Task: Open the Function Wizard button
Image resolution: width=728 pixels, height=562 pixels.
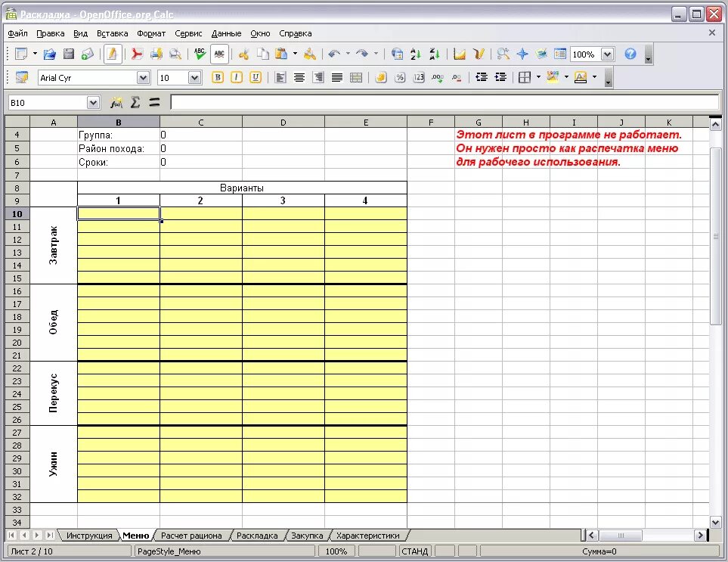Action: coord(116,102)
